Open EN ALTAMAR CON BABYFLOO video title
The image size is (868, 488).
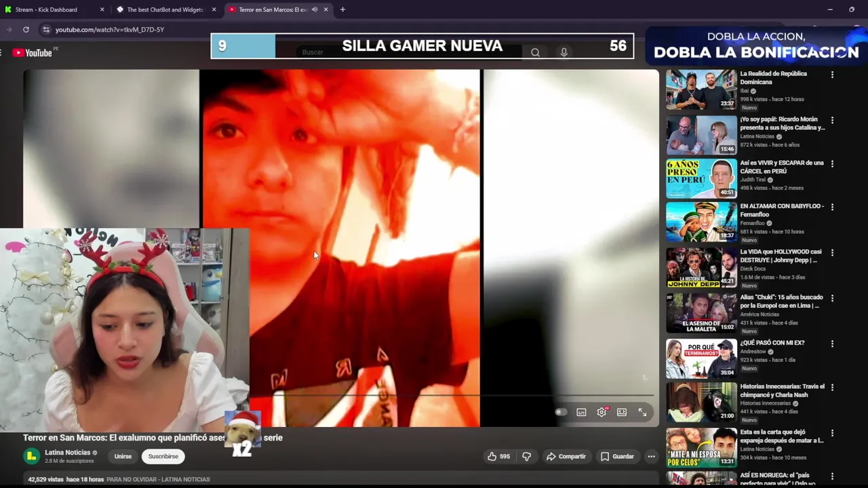[x=782, y=210]
